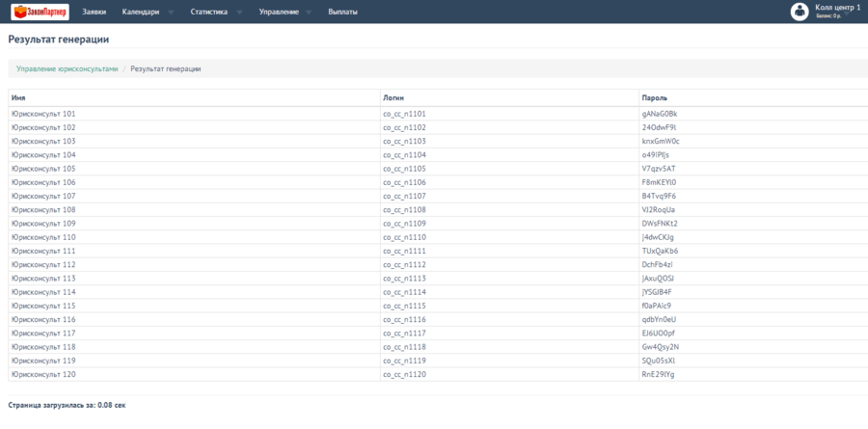
Task: Open the Календари menu
Action: click(141, 12)
